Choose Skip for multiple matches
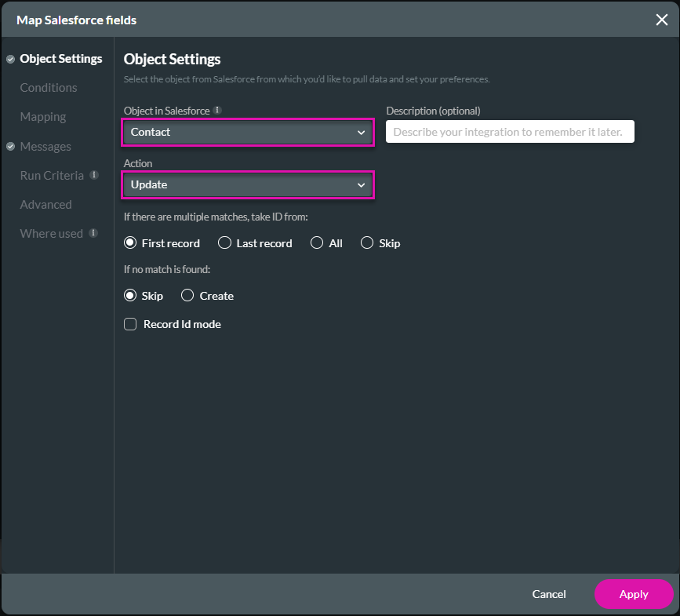 click(x=366, y=243)
